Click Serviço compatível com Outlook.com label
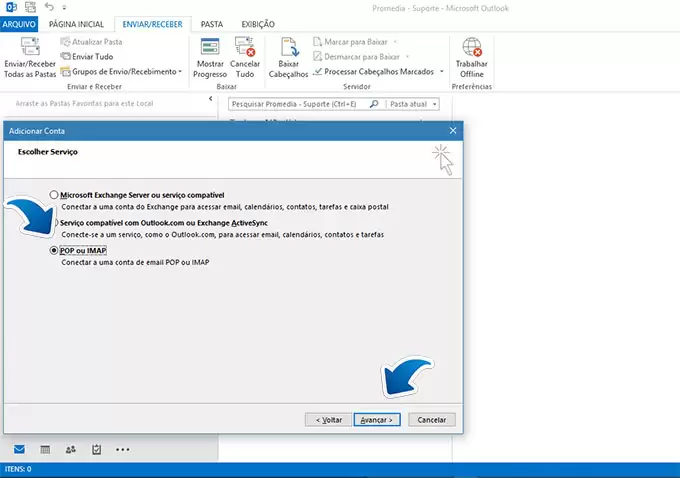Viewport: 680px width, 478px height. coord(163,223)
